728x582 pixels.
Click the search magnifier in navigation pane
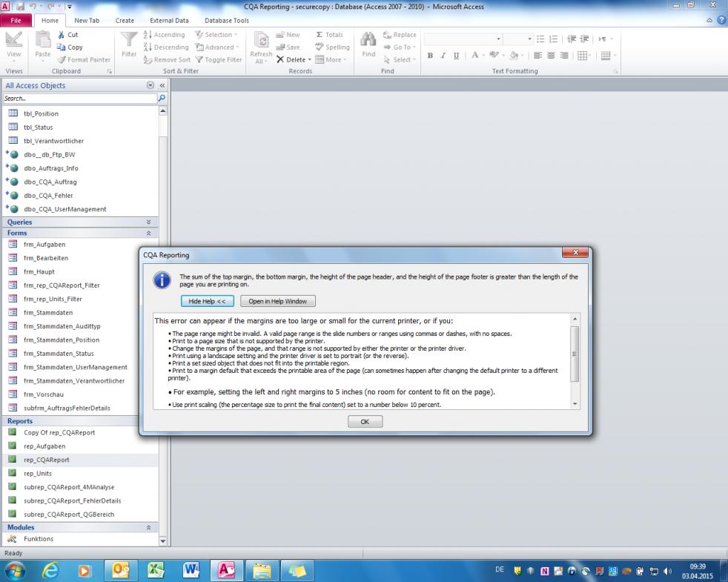point(162,98)
